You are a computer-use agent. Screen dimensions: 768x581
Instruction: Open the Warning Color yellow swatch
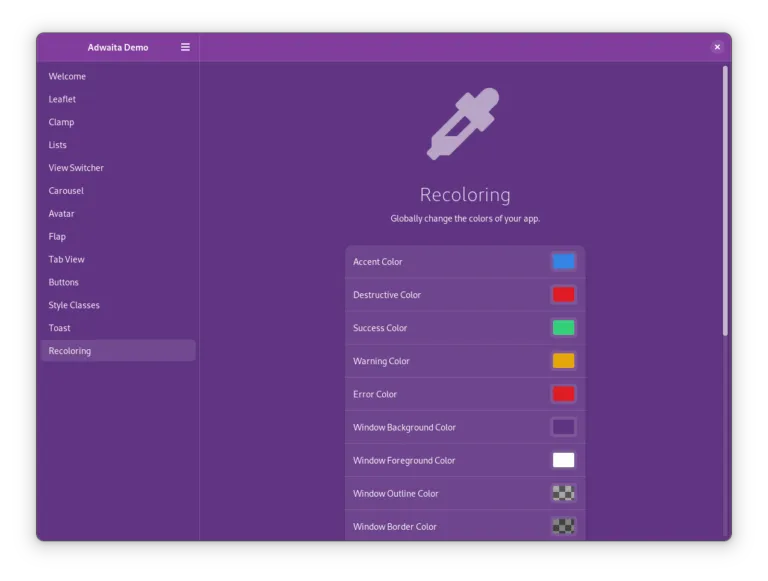click(563, 361)
